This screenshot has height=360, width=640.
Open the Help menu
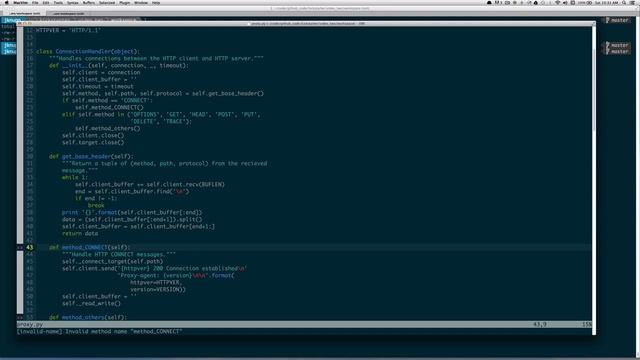click(156, 2)
